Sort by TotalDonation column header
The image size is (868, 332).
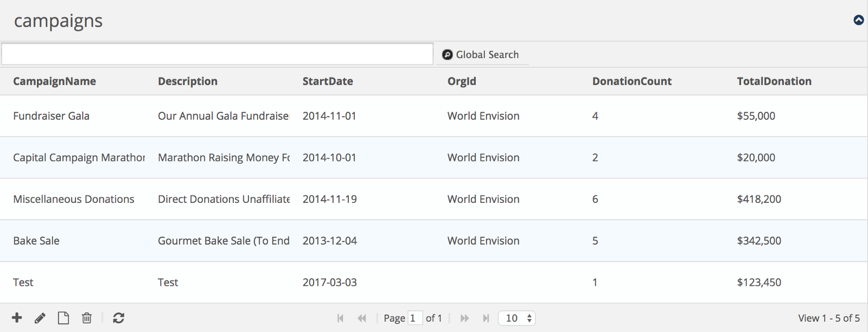click(774, 81)
